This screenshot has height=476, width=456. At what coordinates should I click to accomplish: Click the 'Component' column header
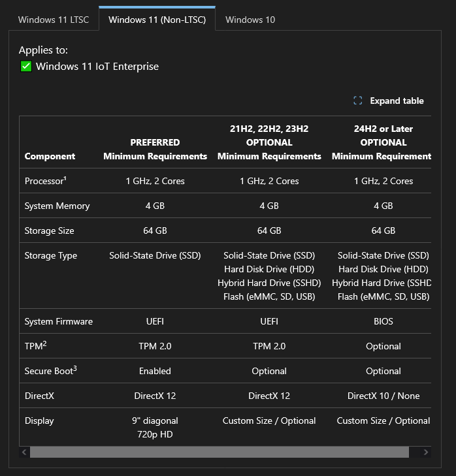pos(50,156)
